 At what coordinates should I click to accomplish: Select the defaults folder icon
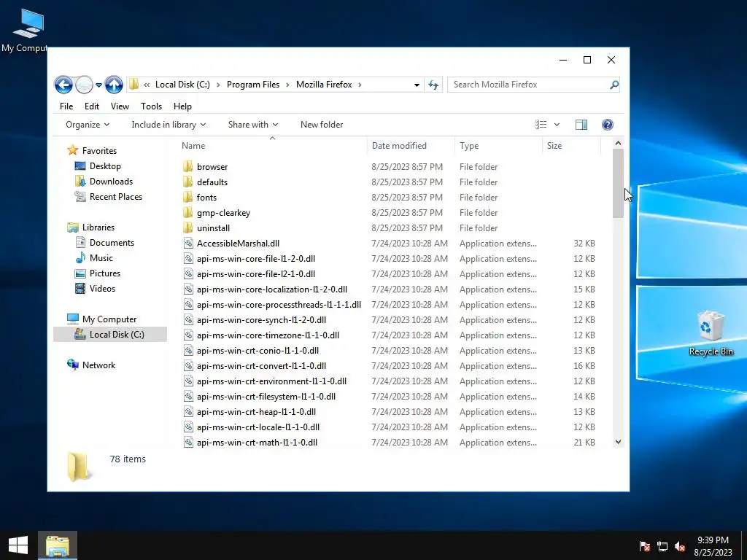tap(187, 182)
